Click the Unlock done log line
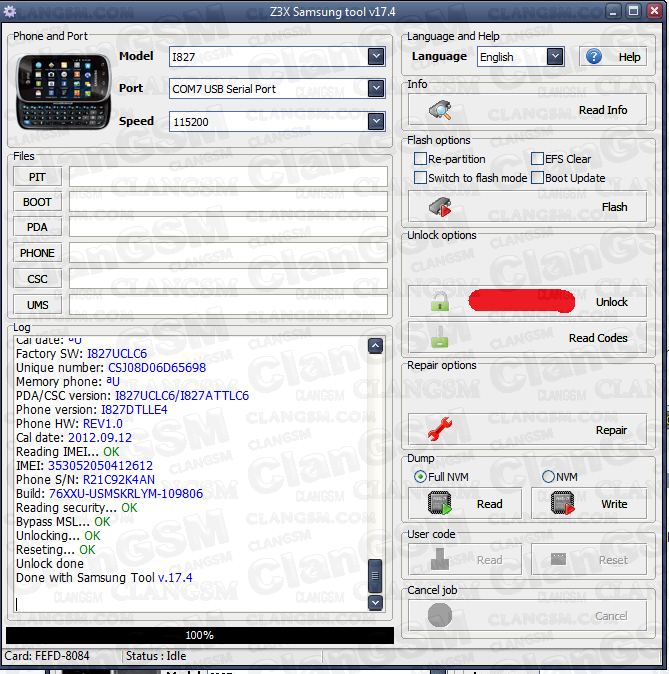This screenshot has width=669, height=674. 50,564
